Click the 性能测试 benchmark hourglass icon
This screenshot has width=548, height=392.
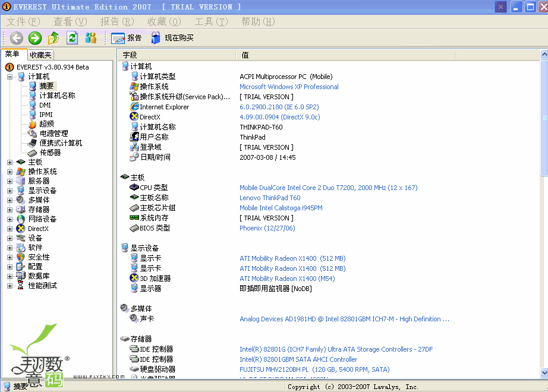click(21, 286)
